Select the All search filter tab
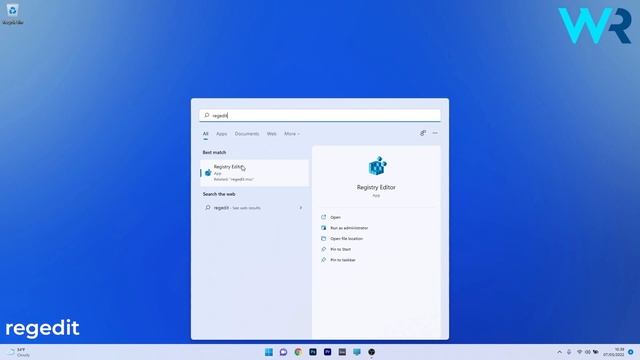Screen dimensions: 640x360 tap(205, 134)
